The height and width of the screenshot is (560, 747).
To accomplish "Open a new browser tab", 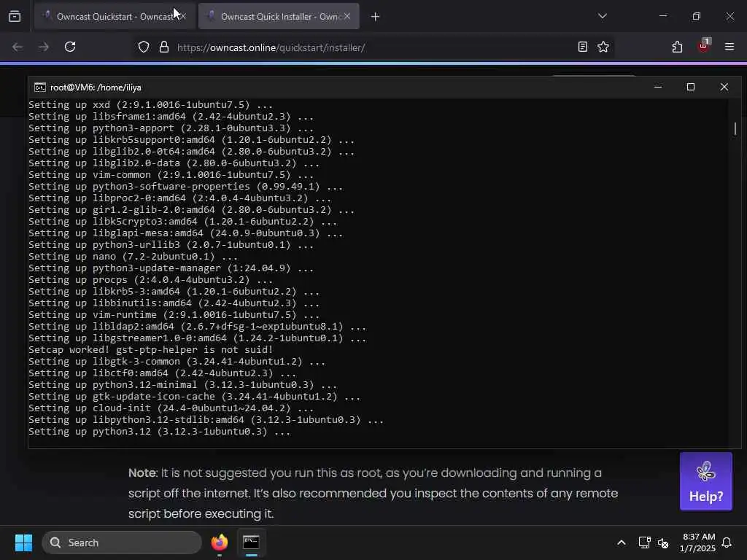I will click(x=376, y=17).
